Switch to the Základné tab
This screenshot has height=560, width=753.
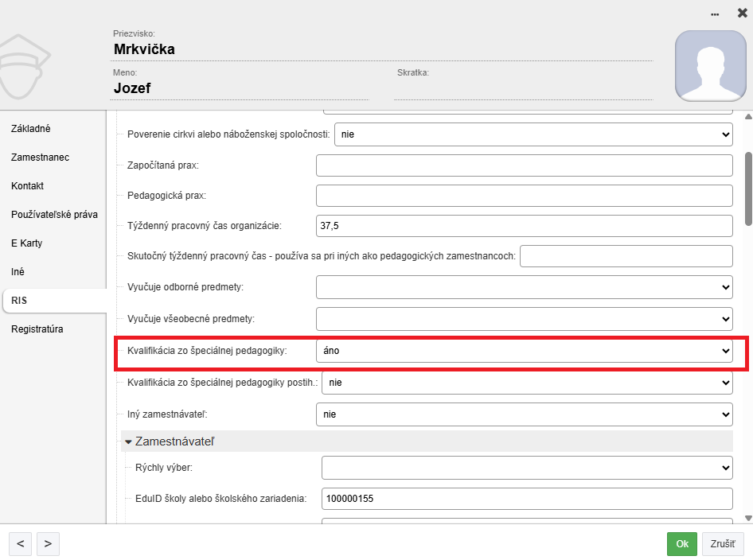click(x=31, y=129)
